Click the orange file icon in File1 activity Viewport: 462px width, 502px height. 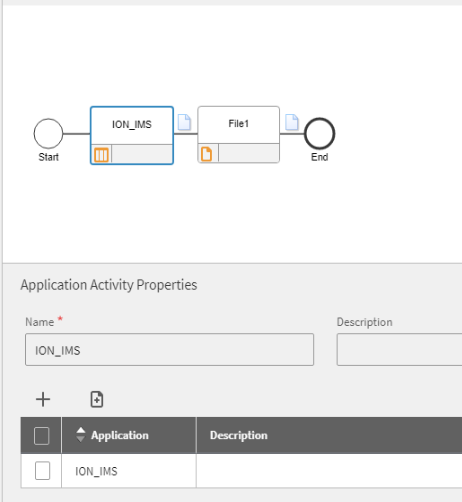207,154
